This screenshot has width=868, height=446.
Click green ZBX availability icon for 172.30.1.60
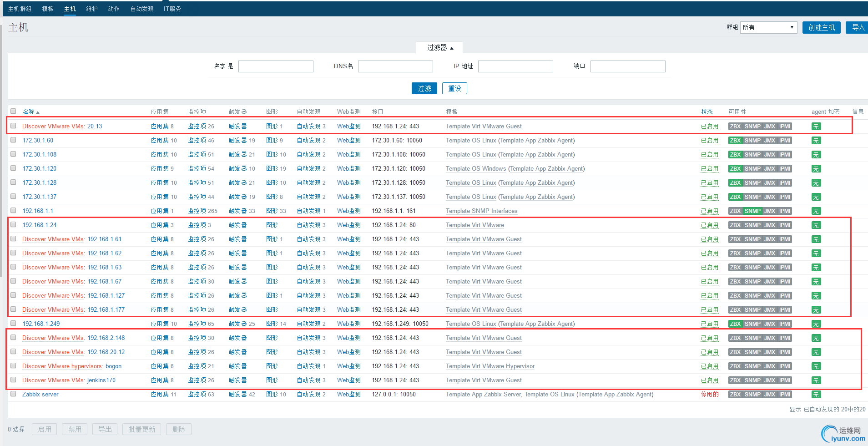(735, 140)
